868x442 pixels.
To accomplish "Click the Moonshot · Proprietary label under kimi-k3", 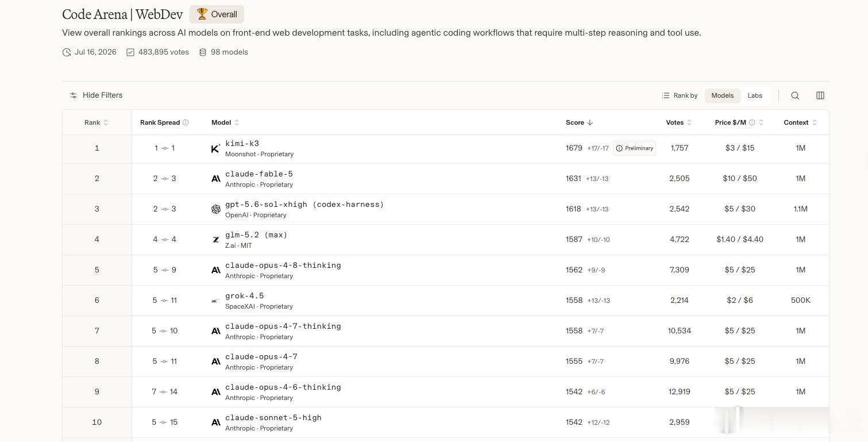I will (x=259, y=154).
